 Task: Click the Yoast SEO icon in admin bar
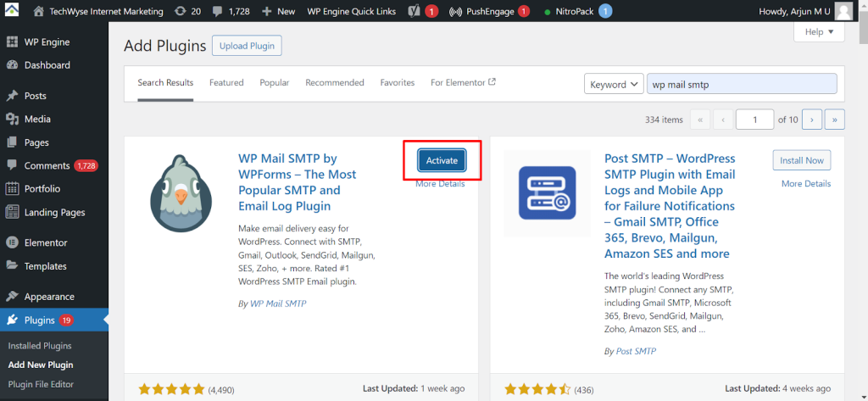click(415, 12)
